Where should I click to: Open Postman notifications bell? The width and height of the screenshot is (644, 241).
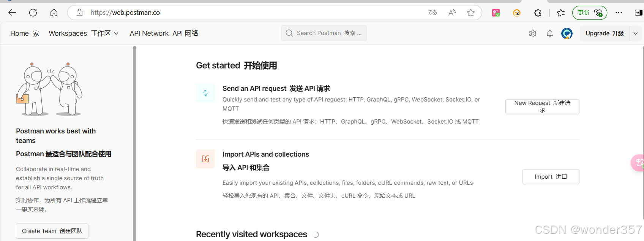(x=550, y=33)
